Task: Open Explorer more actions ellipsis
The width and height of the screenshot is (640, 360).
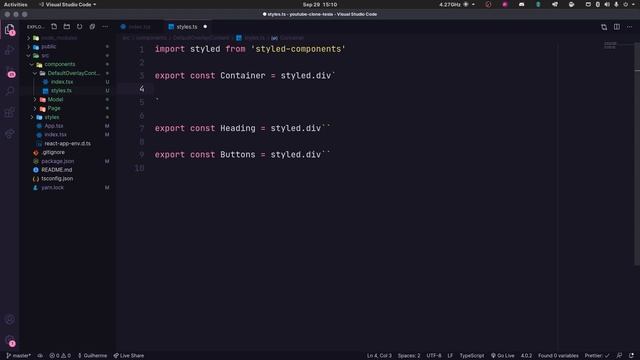Action: point(105,27)
